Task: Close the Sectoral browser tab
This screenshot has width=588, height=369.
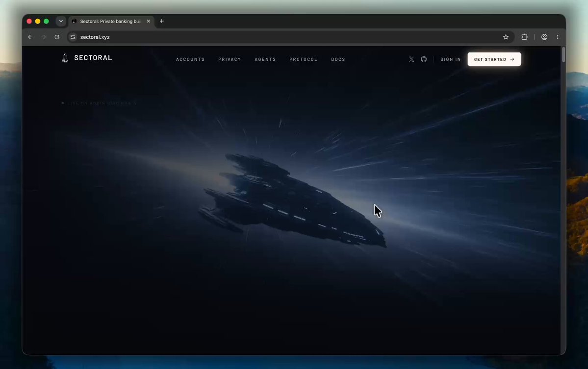Action: [x=149, y=22]
